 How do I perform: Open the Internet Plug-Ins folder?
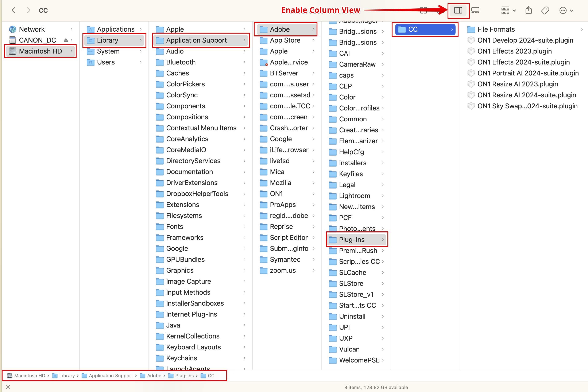(x=201, y=314)
